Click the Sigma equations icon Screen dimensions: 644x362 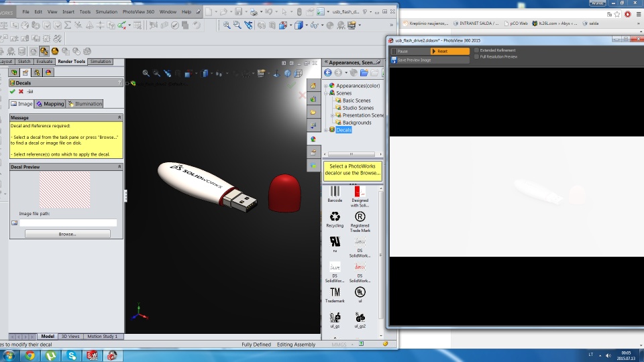point(68,25)
